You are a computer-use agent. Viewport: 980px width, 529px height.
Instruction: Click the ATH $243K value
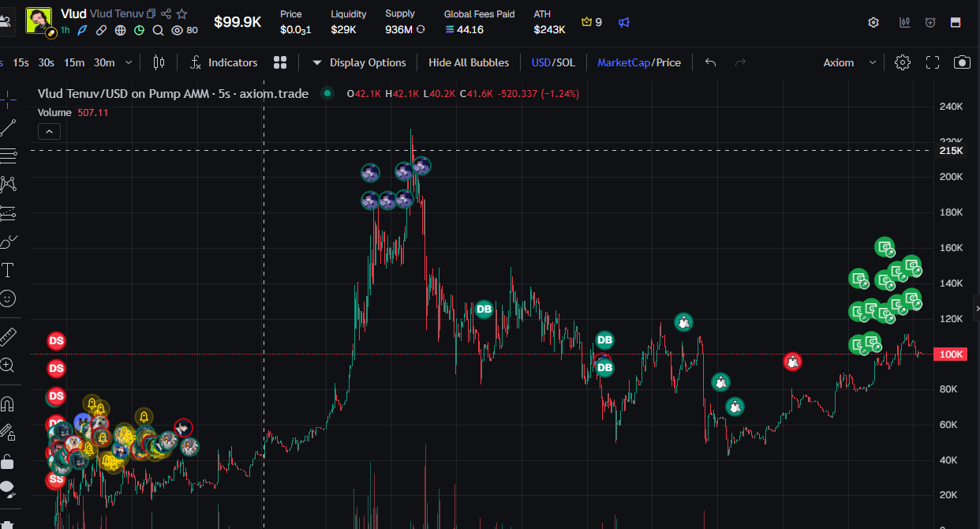coord(549,29)
